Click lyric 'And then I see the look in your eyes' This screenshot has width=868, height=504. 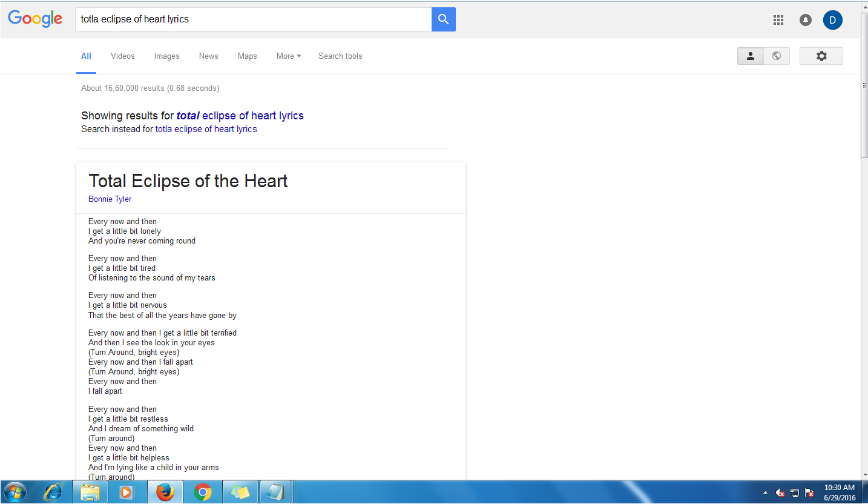pyautogui.click(x=151, y=342)
